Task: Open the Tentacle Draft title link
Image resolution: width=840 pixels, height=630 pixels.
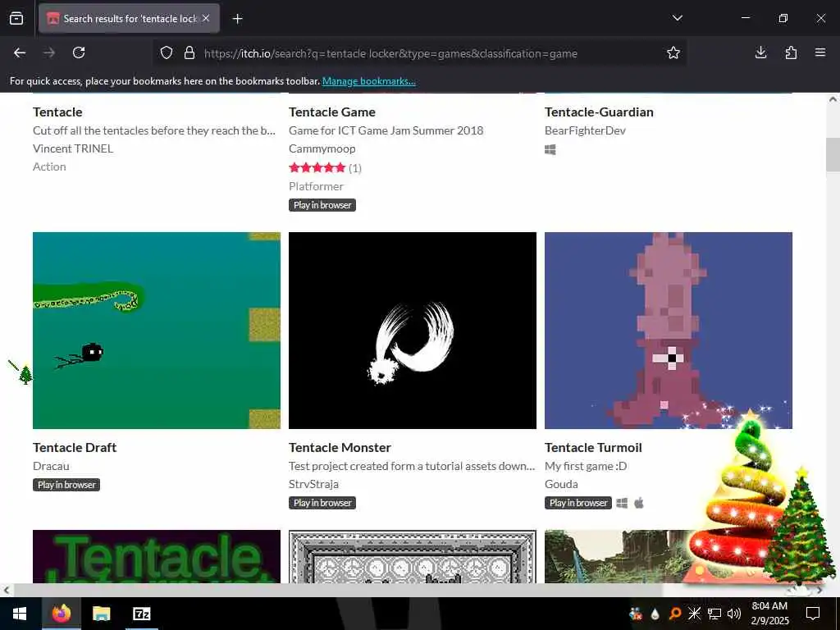Action: (75, 447)
